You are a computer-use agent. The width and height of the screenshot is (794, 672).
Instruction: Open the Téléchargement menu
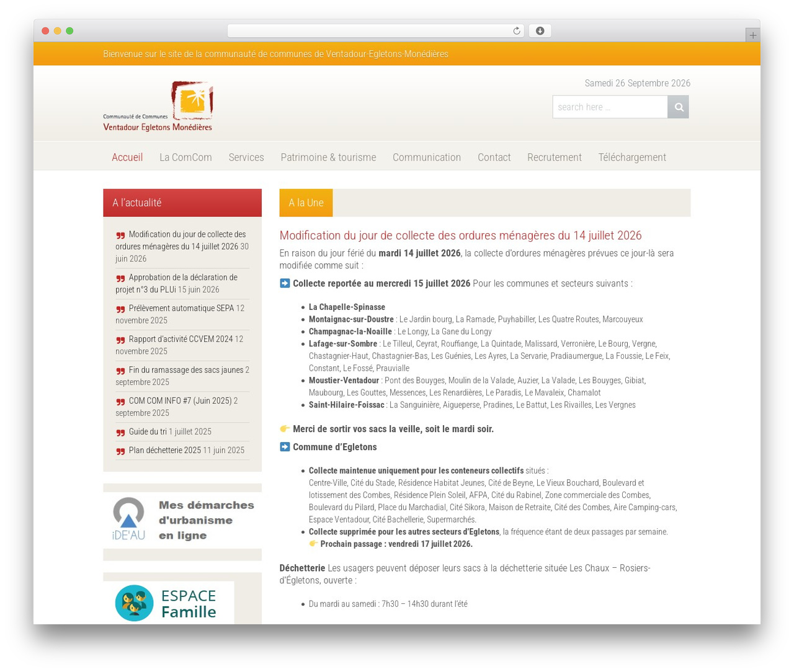point(632,157)
